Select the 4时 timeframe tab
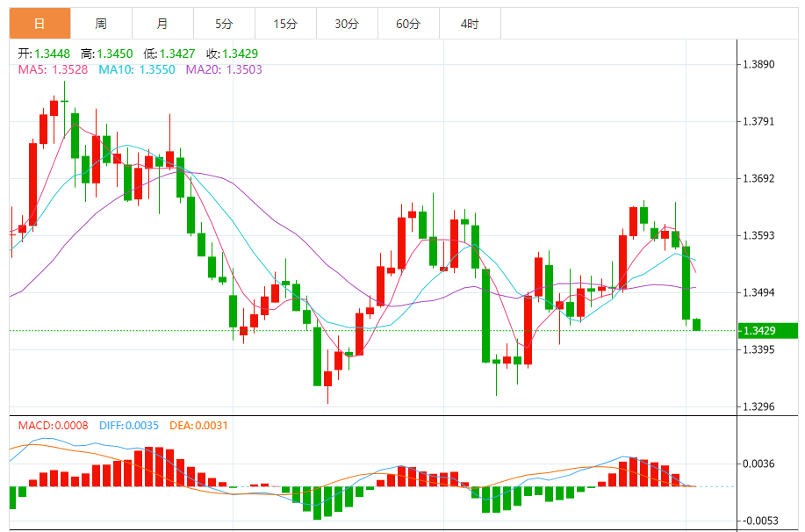 pos(470,24)
